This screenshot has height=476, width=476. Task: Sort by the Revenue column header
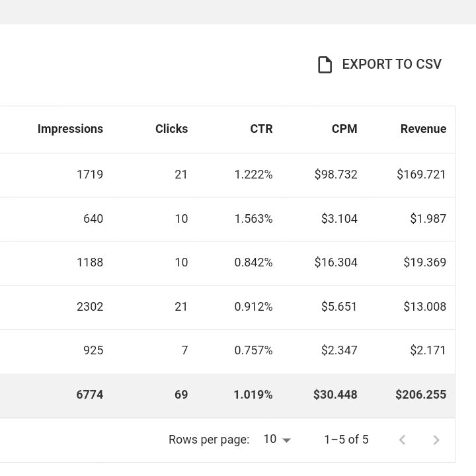tap(423, 129)
